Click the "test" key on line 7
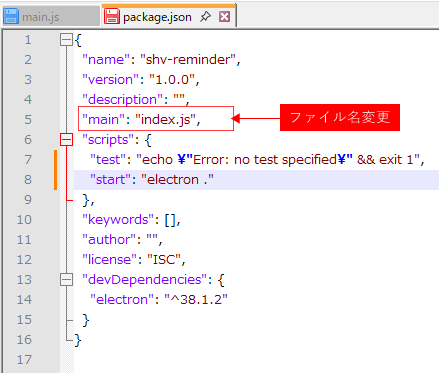This screenshot has height=373, width=439. pos(108,160)
